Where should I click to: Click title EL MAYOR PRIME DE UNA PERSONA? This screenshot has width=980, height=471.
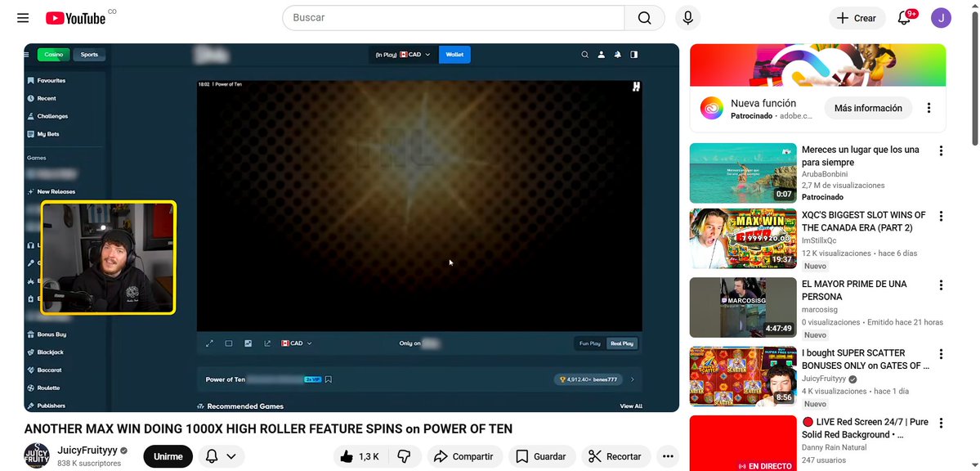click(x=854, y=290)
